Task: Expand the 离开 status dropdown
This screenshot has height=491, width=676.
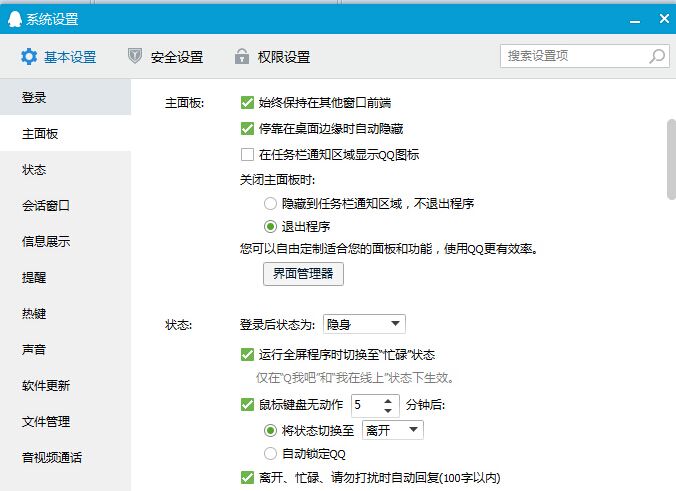Action: click(x=393, y=430)
